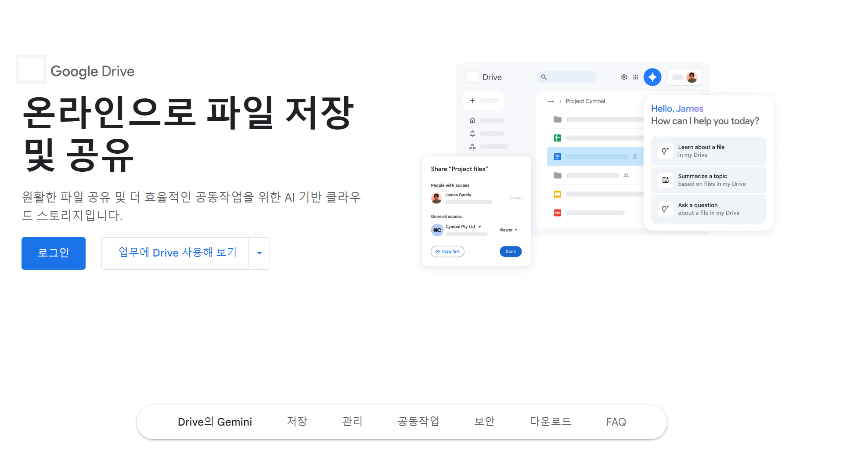The width and height of the screenshot is (868, 459).
Task: Click the plus New icon in the mockup sidebar
Action: (472, 101)
